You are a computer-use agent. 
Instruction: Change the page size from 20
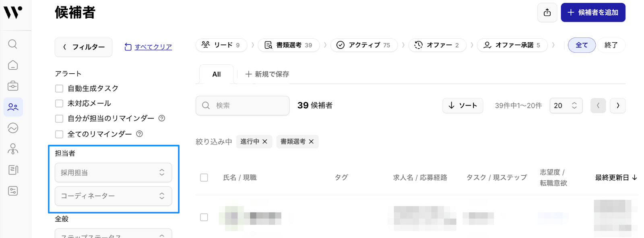[566, 106]
